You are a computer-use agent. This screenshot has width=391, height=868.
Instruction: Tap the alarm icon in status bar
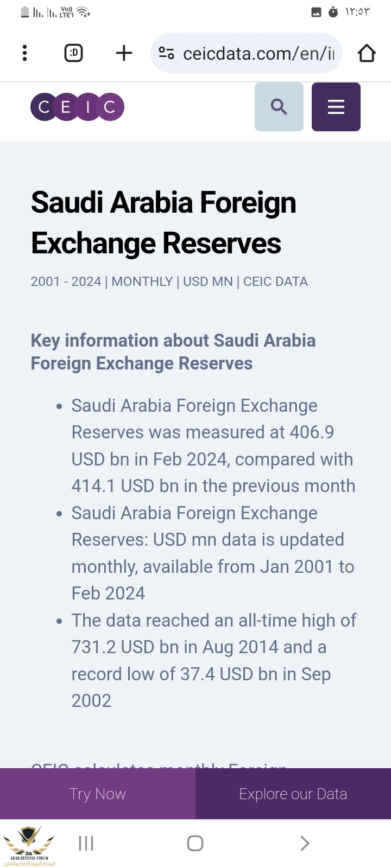click(333, 12)
